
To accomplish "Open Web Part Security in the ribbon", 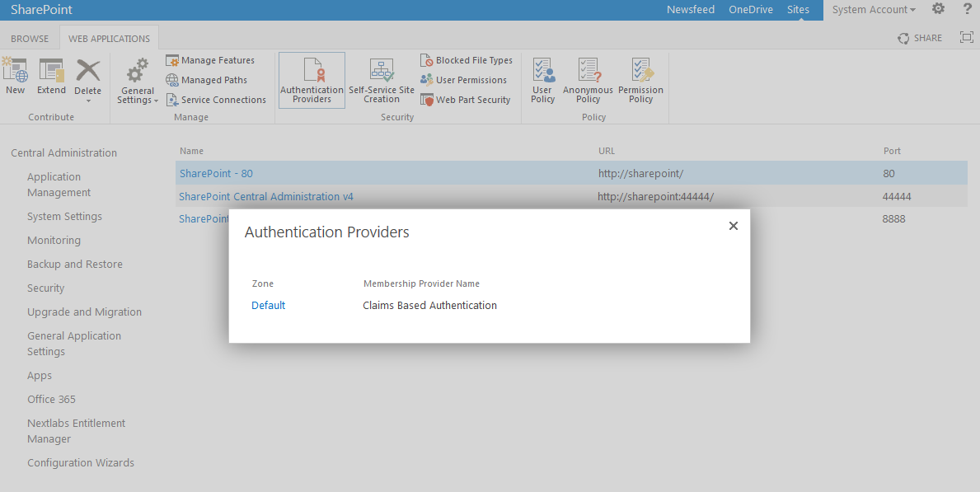I will pos(466,100).
